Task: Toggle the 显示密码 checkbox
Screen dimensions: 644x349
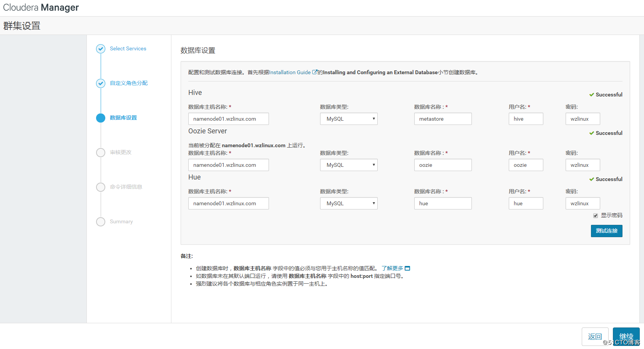Action: click(x=596, y=216)
